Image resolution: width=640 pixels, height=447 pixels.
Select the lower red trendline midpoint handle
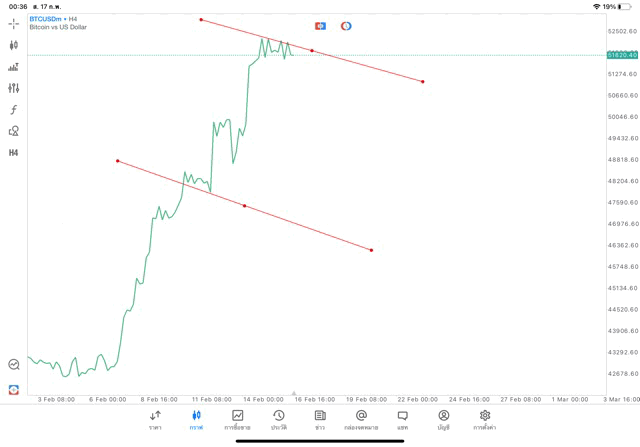(x=245, y=206)
